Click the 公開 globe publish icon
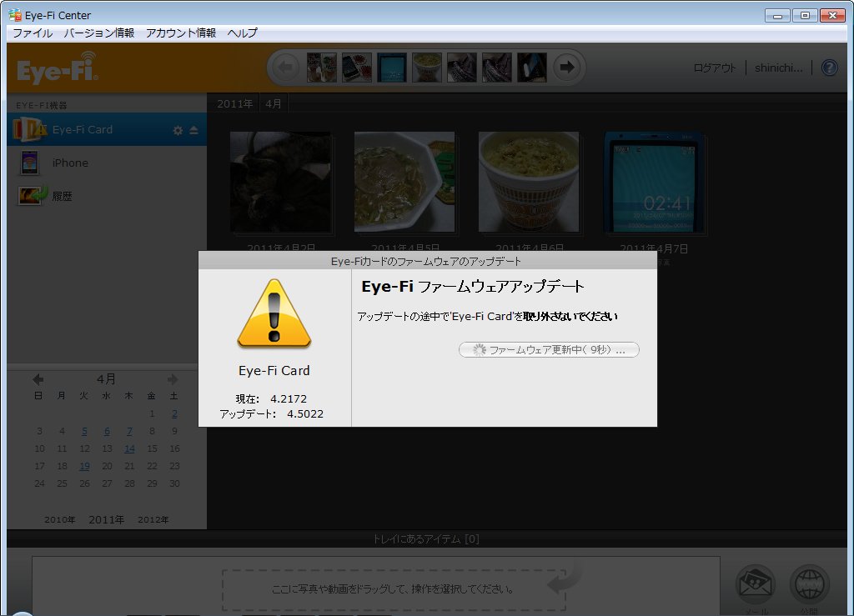 tap(809, 583)
